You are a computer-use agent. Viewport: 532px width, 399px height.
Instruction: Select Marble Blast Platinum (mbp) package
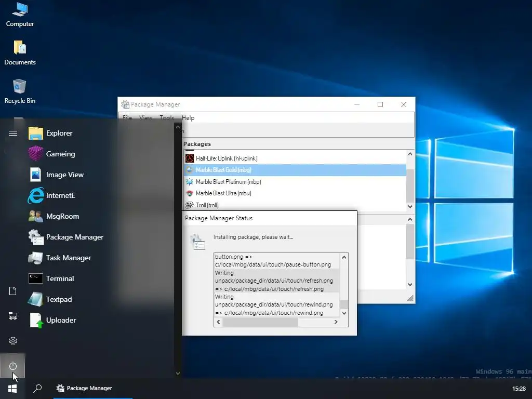point(295,182)
